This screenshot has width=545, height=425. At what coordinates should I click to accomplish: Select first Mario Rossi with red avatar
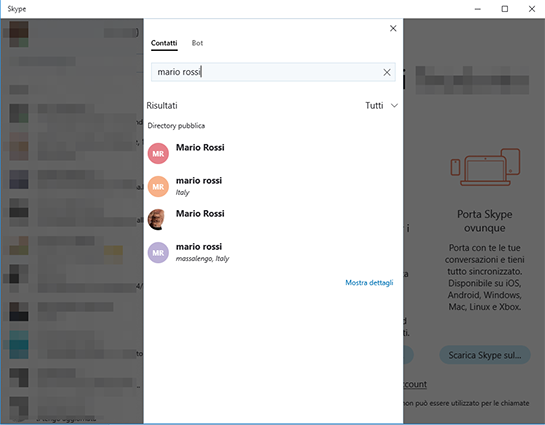273,153
